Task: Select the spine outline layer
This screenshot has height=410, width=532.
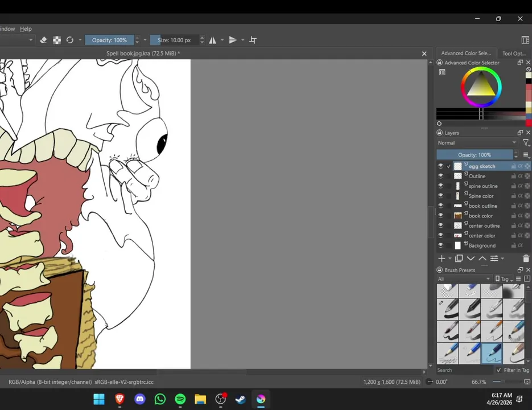Action: point(484,186)
